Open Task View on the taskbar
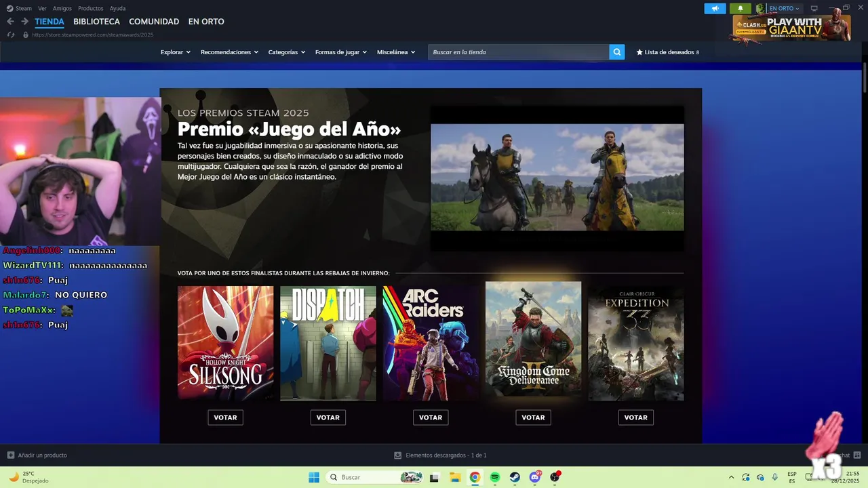 434,477
